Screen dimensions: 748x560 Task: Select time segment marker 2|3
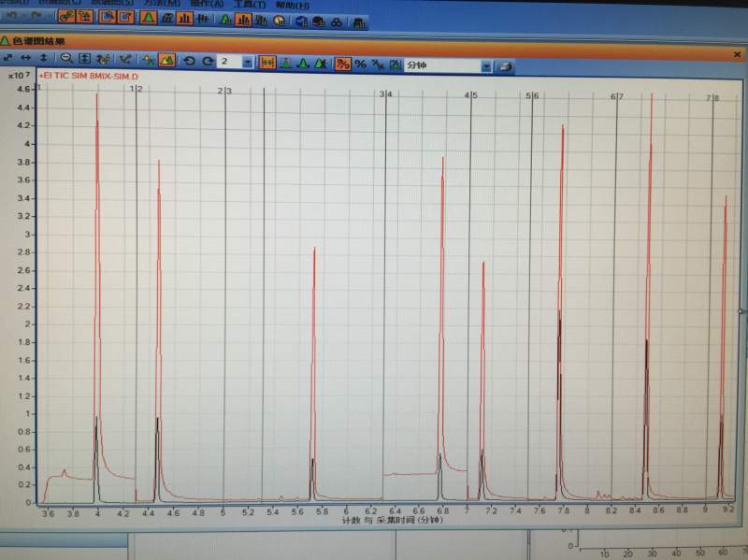(224, 91)
